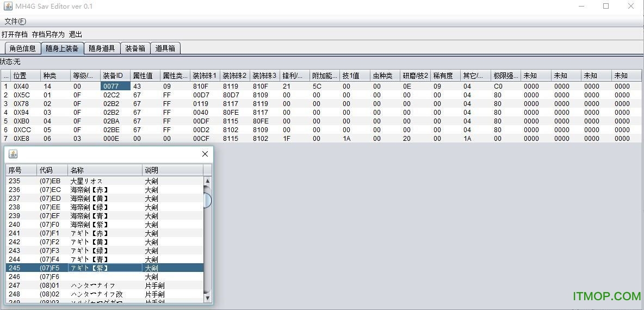
Task: Click 退出 to exit the editor
Action: (76, 34)
